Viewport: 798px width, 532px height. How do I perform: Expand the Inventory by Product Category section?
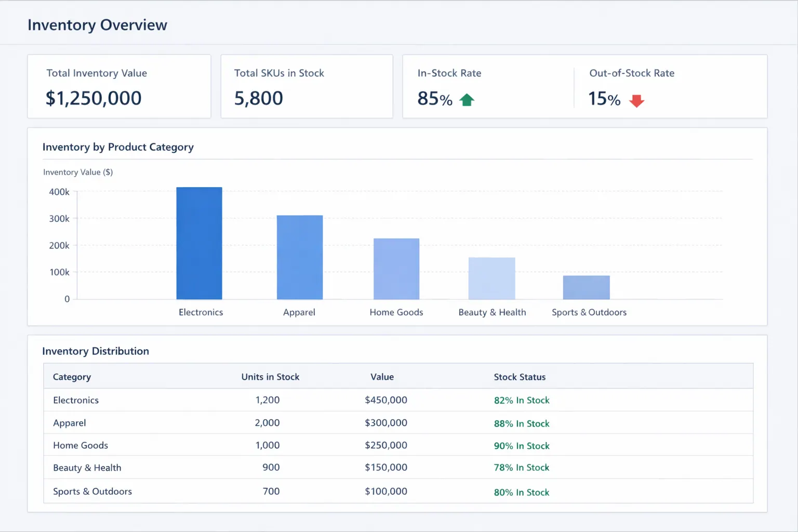pos(118,147)
